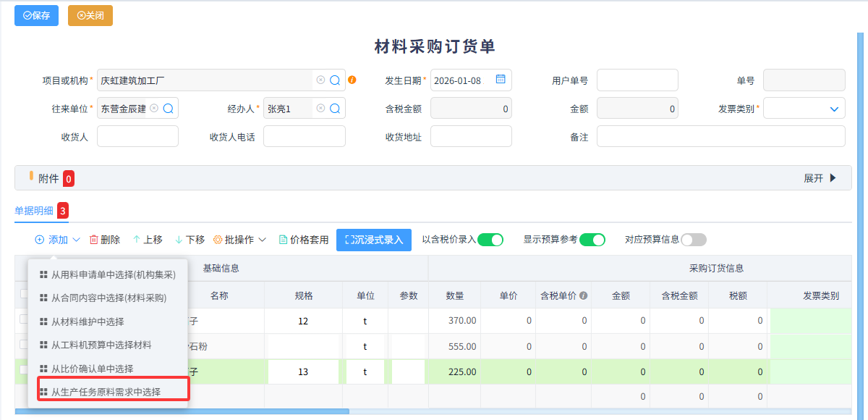Click inside the 备注 input field
This screenshot has height=420, width=868.
pos(719,135)
